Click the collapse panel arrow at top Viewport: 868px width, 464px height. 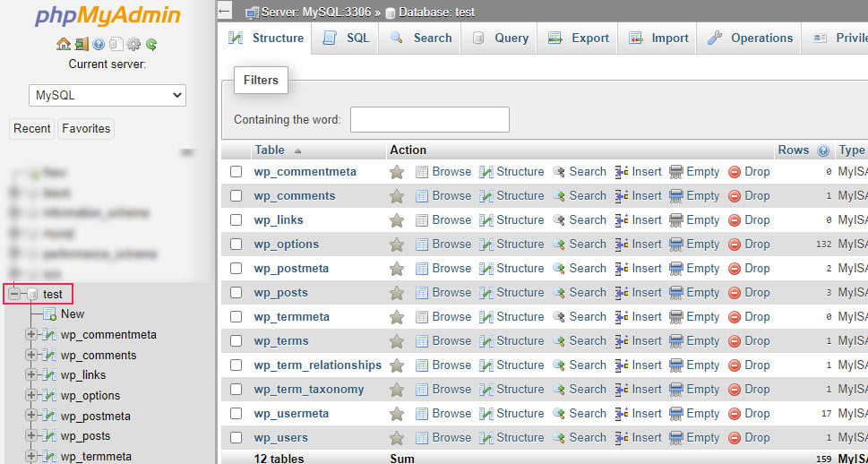pos(224,11)
